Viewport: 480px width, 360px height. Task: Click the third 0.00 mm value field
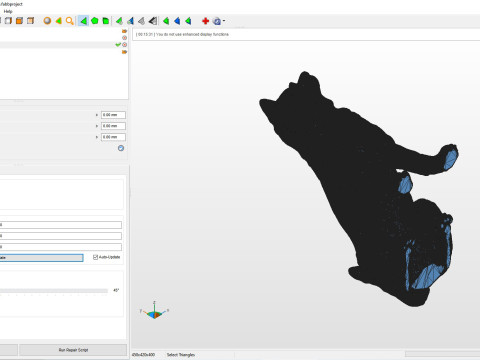point(113,137)
